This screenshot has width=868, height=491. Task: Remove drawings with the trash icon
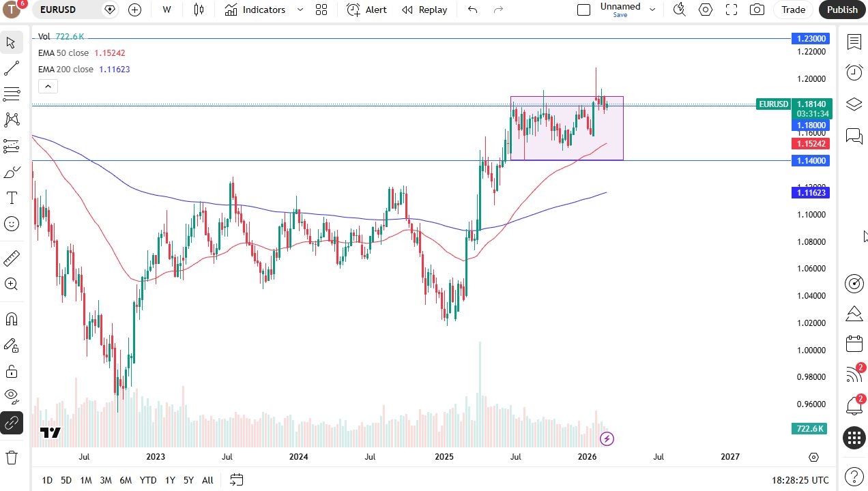[12, 457]
